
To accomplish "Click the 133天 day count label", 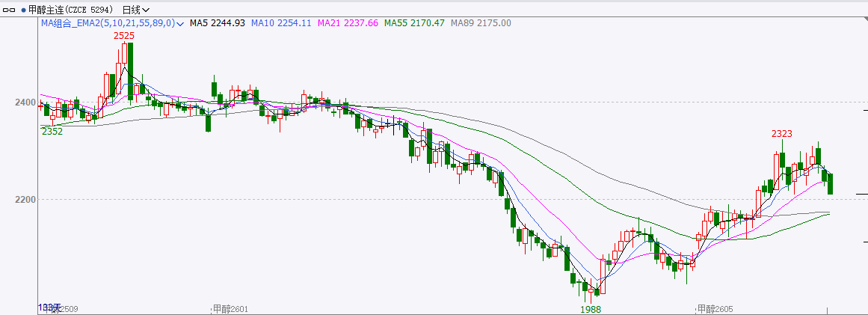I will click(x=48, y=308).
